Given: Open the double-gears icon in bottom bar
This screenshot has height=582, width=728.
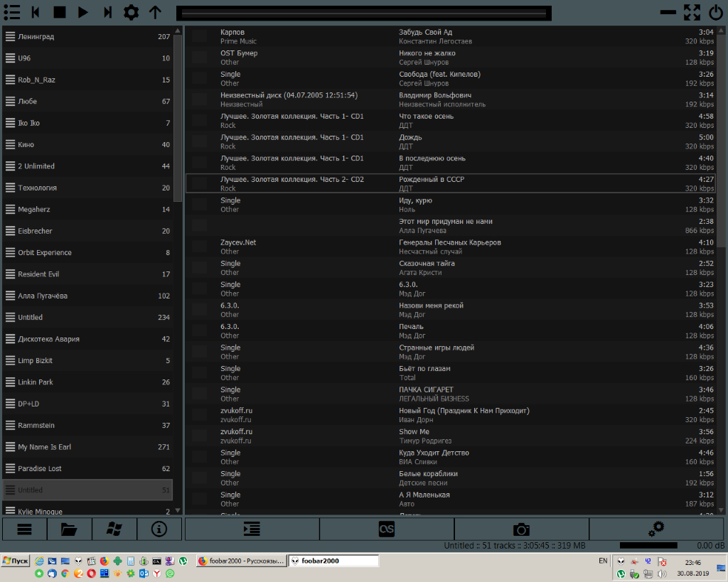Looking at the screenshot, I should (656, 529).
